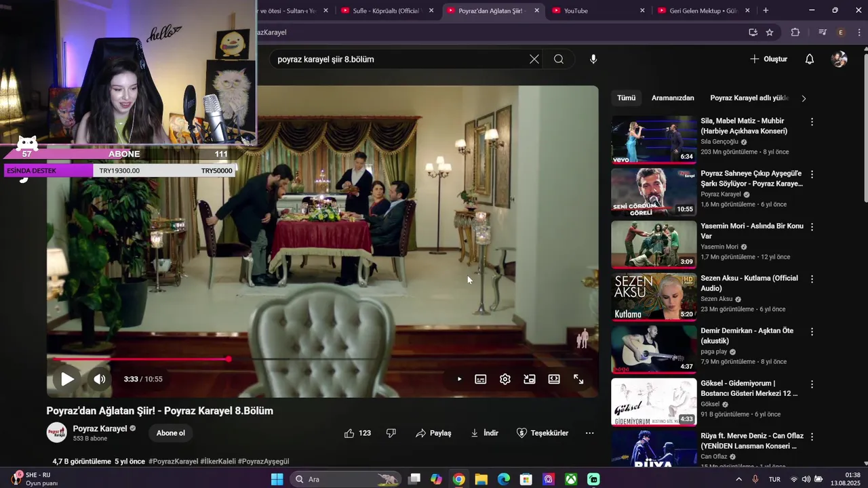
Task: Click the Teşekkürler thanks button
Action: point(542,433)
